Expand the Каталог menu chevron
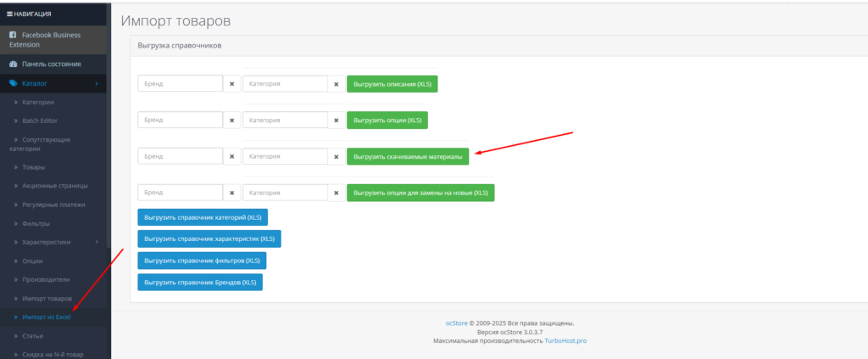 pos(97,83)
